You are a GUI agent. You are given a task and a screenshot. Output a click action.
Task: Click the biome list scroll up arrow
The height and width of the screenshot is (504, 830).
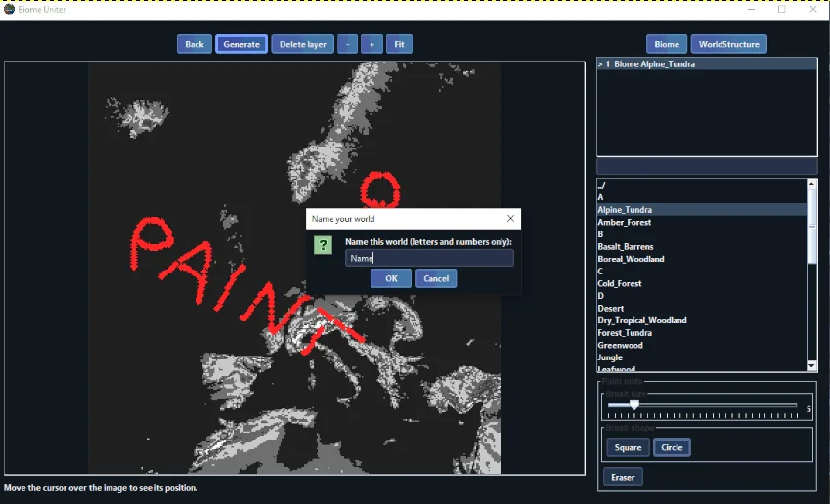pyautogui.click(x=812, y=184)
